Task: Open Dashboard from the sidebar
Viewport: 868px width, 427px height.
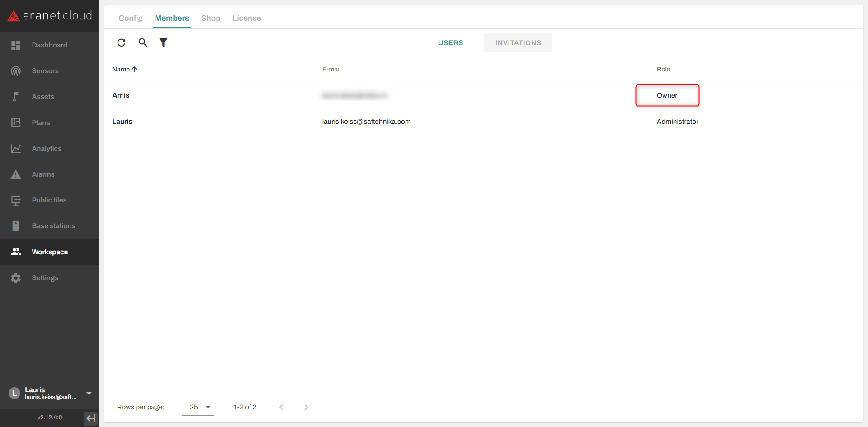Action: [x=49, y=45]
